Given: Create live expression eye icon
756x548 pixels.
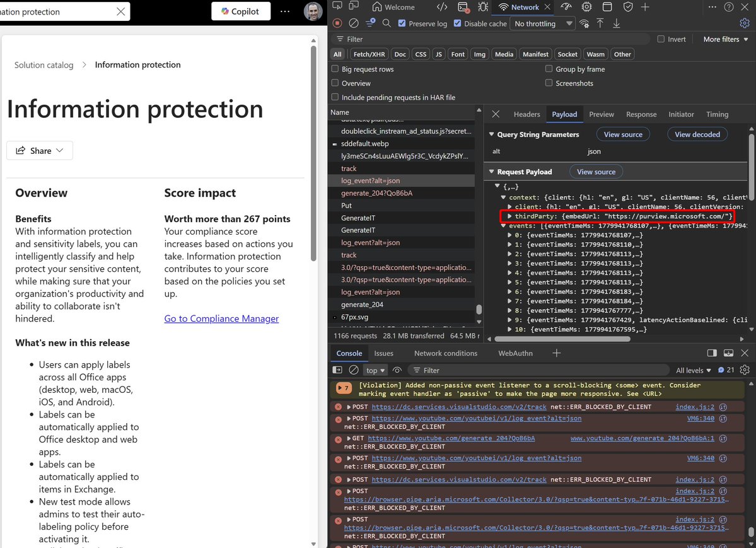Looking at the screenshot, I should [x=397, y=370].
